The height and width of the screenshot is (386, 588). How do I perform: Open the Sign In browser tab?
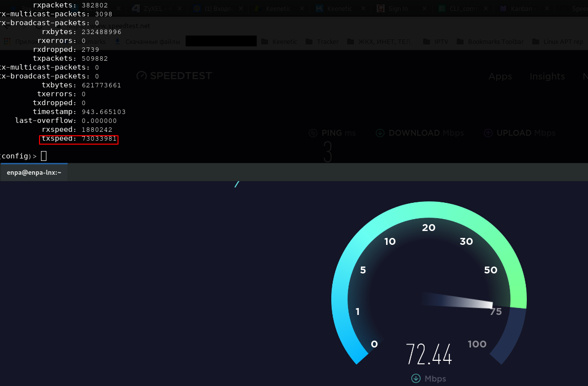point(397,8)
